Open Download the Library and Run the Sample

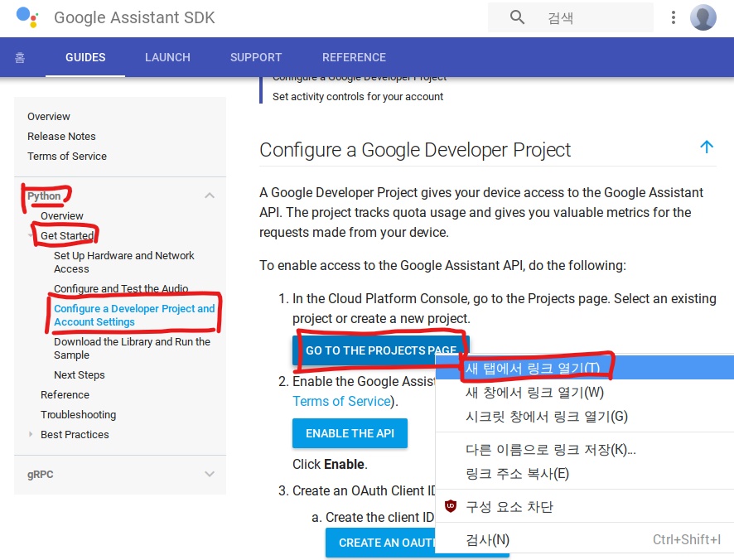click(x=132, y=349)
